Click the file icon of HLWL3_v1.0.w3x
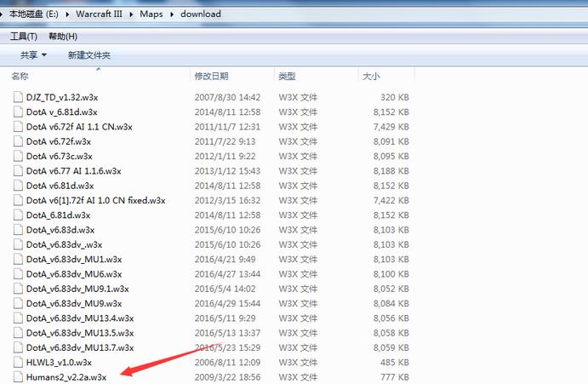Screen dimensions: 588x384 click(18, 362)
